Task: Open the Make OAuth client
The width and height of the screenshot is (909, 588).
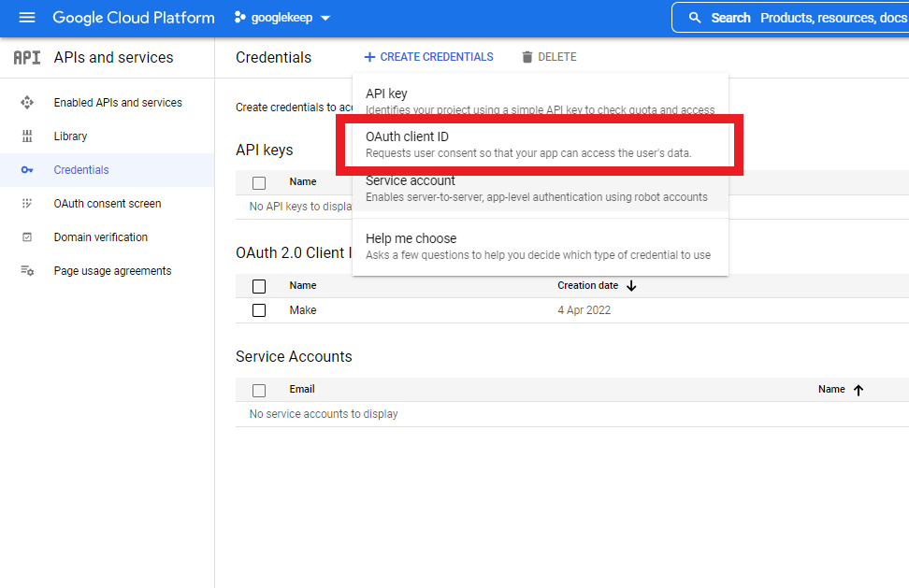Action: [x=303, y=310]
